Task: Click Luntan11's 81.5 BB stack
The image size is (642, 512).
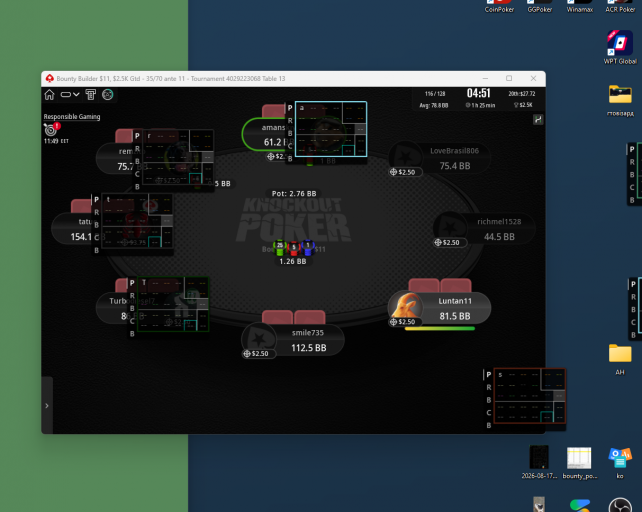Action: coord(455,316)
